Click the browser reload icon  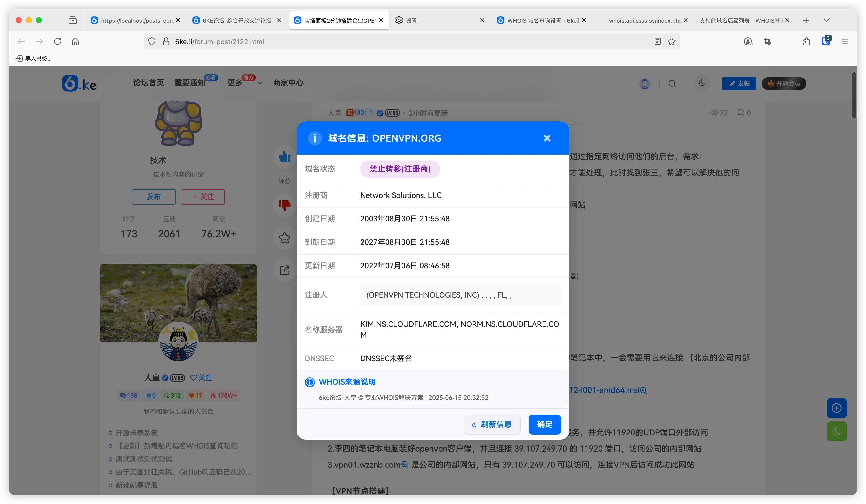click(x=57, y=42)
